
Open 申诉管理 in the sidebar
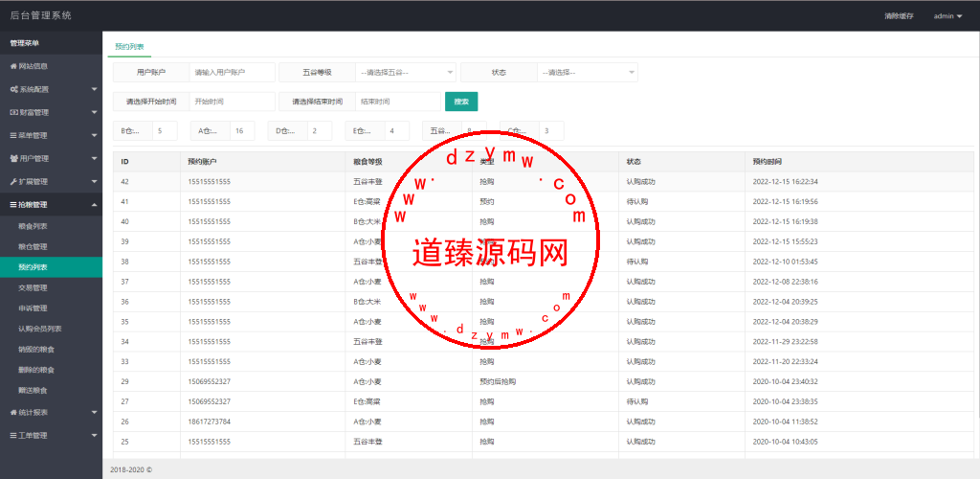(x=33, y=308)
